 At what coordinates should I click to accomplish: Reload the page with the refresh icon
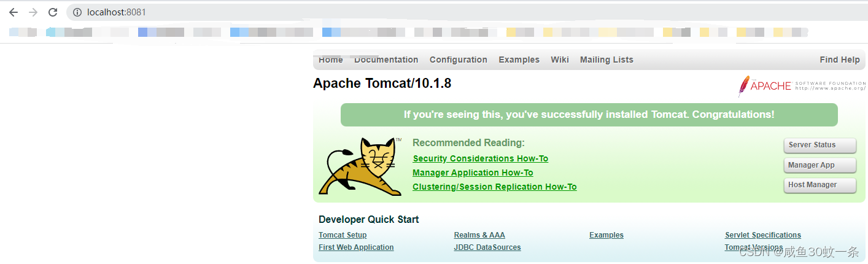[x=53, y=12]
